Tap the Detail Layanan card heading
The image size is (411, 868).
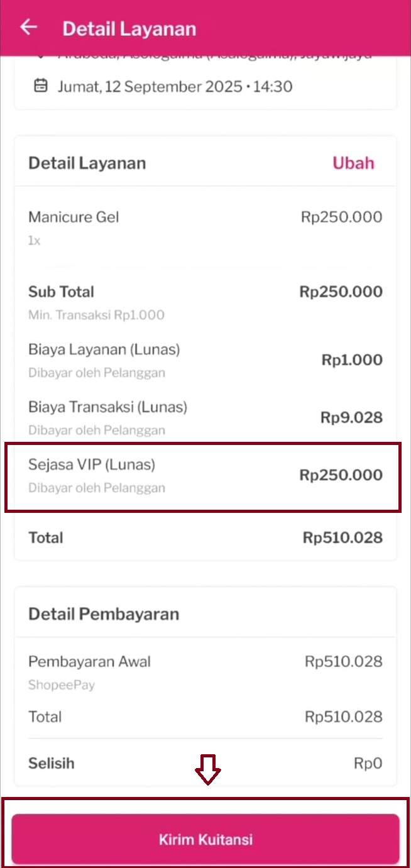87,163
